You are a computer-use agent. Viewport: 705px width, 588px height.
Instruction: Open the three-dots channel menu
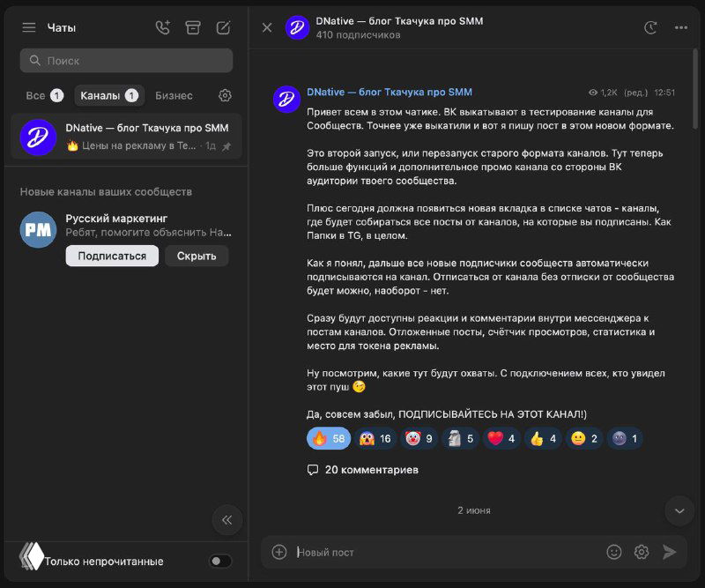[x=679, y=27]
